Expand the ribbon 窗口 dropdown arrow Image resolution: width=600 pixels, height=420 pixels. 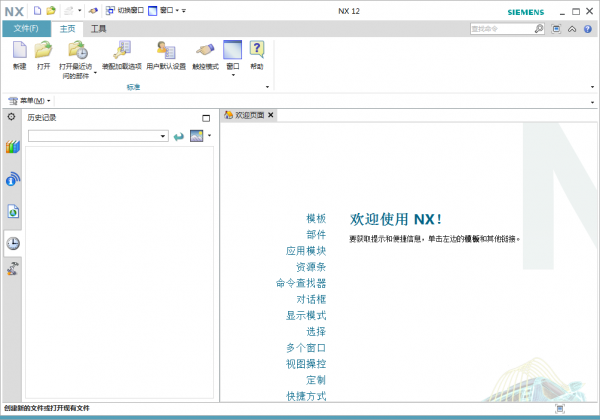coord(233,75)
